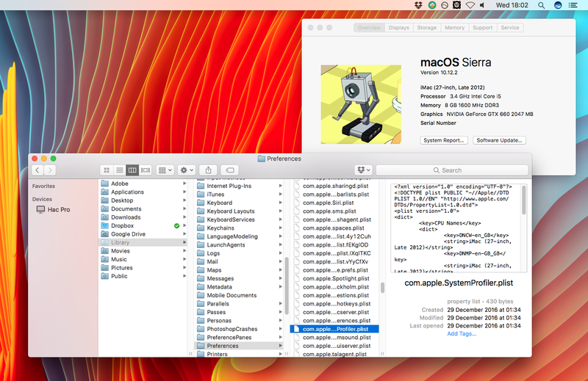Open the LaunchAgents folder
This screenshot has height=381, width=588.
[x=239, y=244]
